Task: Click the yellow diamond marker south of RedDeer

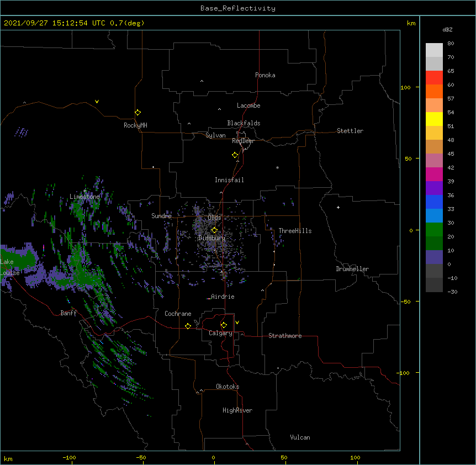Action: tap(235, 155)
